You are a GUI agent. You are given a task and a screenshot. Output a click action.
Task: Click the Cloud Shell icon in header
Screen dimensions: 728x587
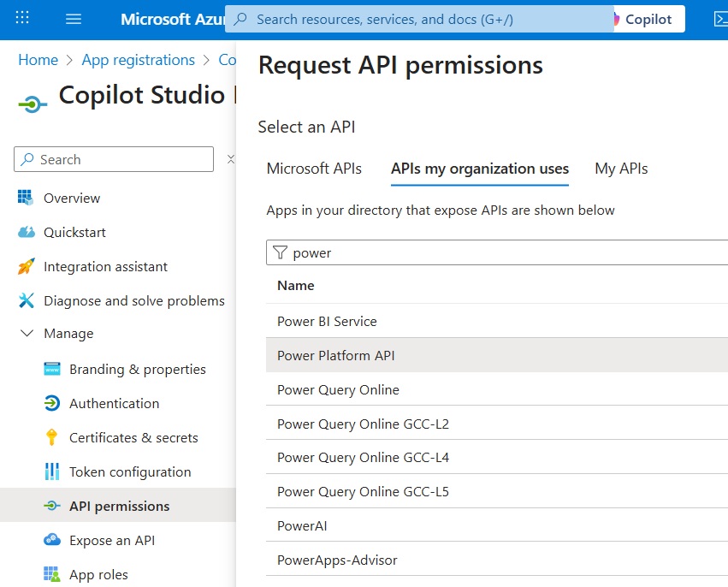click(x=719, y=19)
